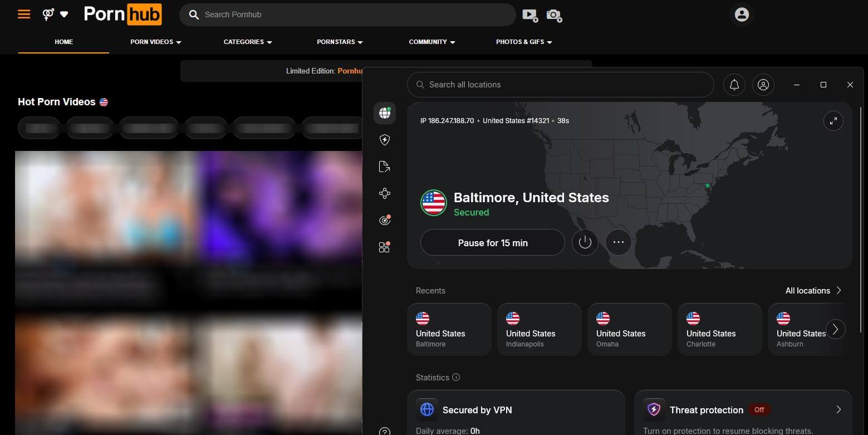Click the Baltimore server dot on map

click(707, 186)
